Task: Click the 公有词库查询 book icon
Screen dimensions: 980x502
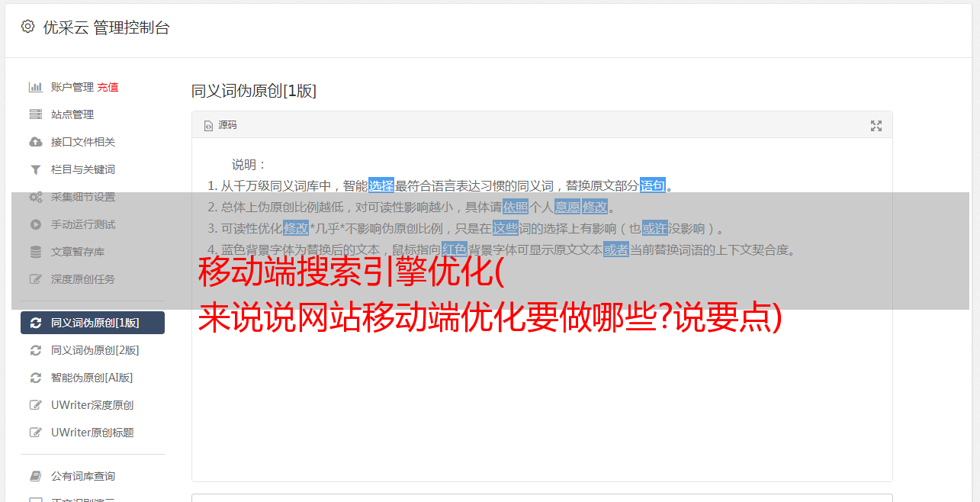Action: point(35,476)
